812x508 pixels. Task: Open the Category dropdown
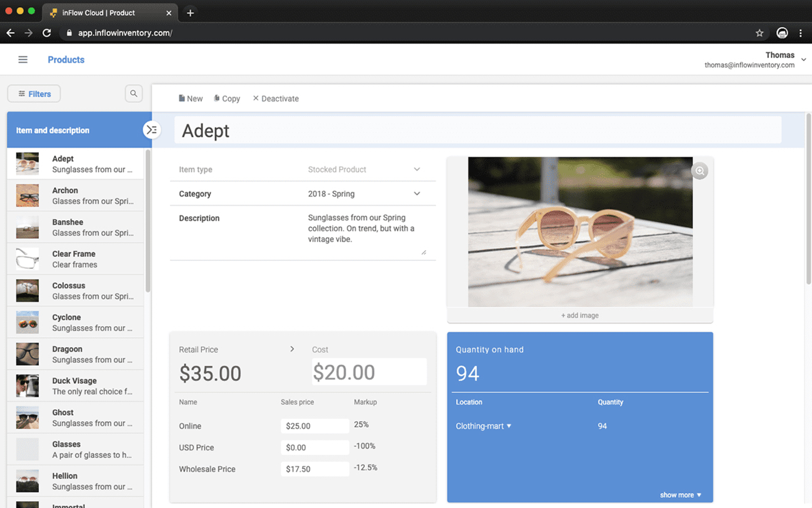tap(417, 194)
